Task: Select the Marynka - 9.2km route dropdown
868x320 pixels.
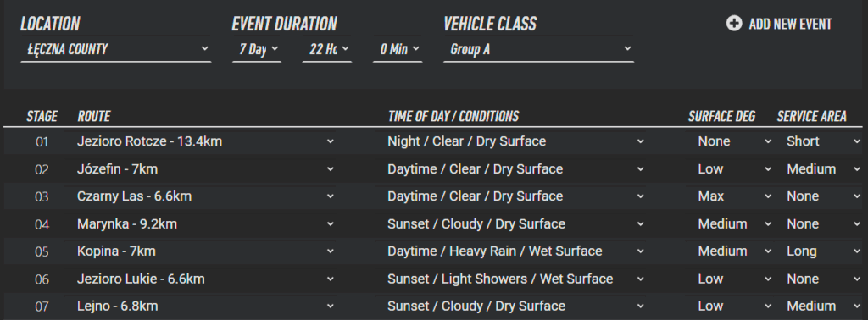Action: point(205,223)
